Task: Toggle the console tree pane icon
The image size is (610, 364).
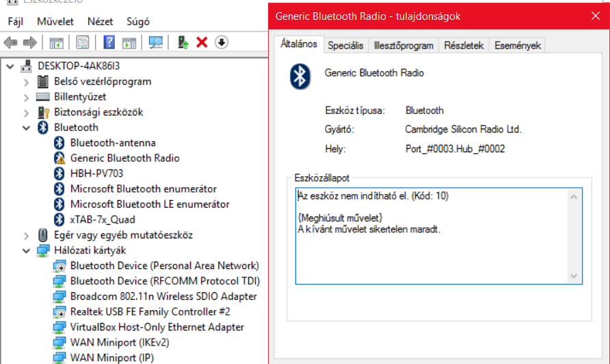Action: coord(56,42)
